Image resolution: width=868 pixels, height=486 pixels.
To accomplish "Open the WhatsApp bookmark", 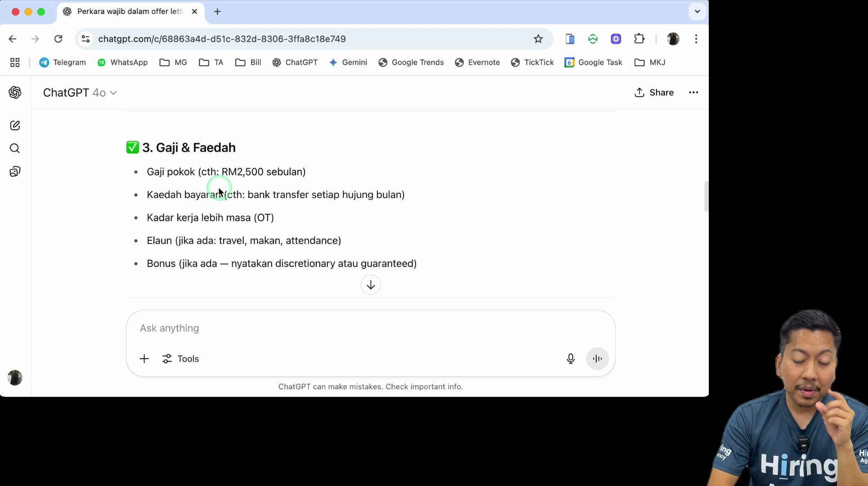I will coord(122,63).
